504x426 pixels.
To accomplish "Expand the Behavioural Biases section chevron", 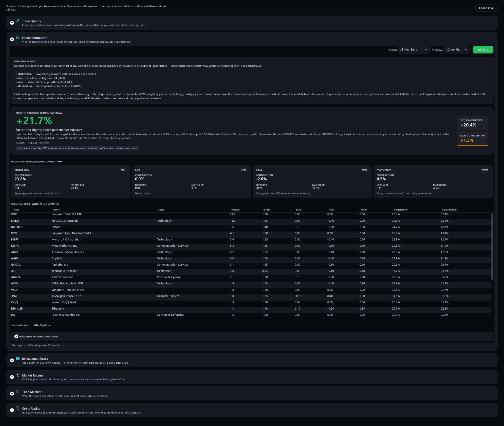I will 12,360.
